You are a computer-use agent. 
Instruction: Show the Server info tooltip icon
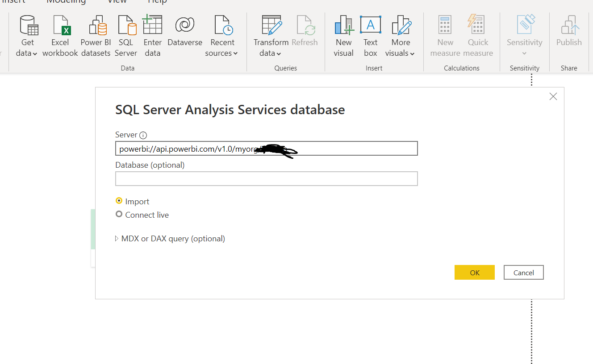[x=143, y=135]
